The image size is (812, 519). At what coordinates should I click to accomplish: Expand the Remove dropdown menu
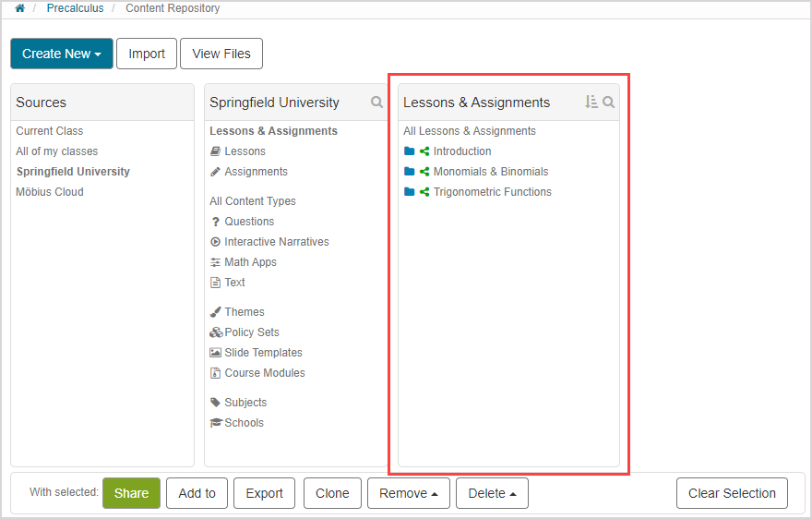click(x=409, y=493)
